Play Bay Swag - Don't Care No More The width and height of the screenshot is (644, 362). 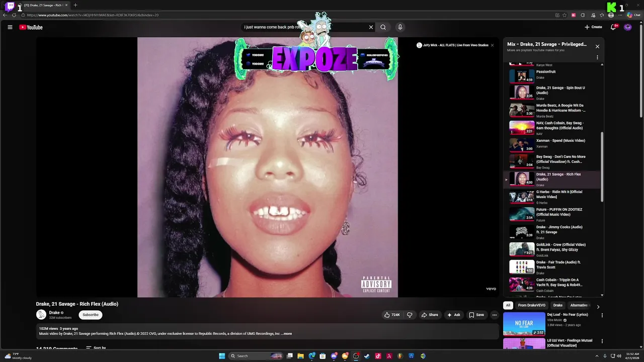point(552,162)
